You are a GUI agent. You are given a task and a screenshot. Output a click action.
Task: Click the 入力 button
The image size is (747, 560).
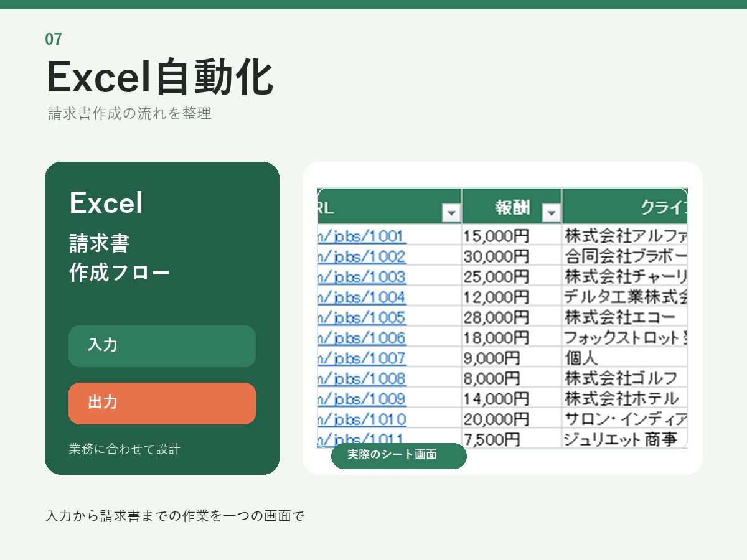162,346
